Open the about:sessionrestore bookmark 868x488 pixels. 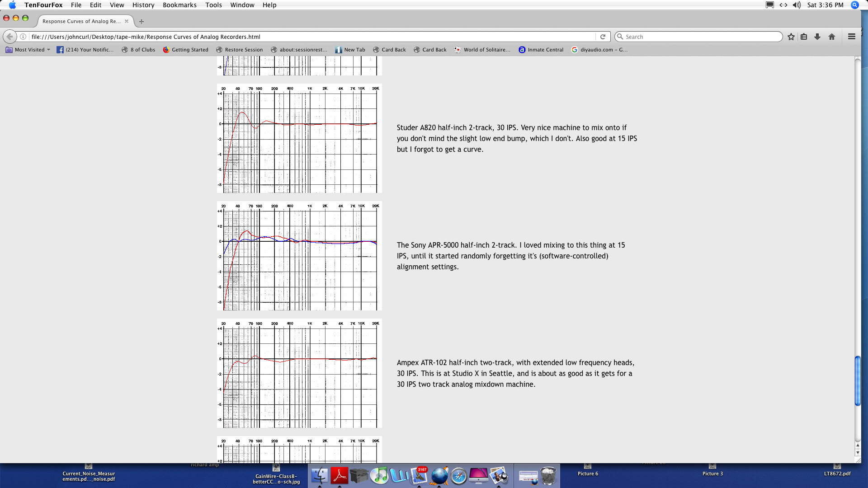click(299, 50)
